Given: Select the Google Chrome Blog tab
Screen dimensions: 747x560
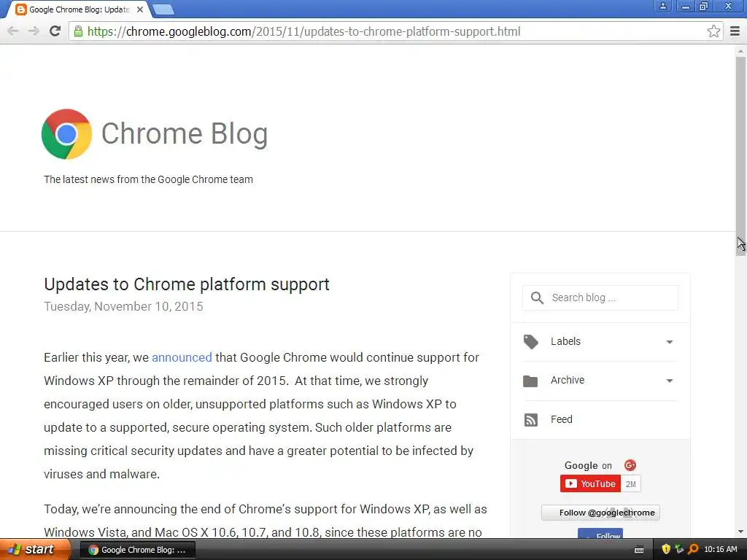Looking at the screenshot, I should click(x=79, y=9).
